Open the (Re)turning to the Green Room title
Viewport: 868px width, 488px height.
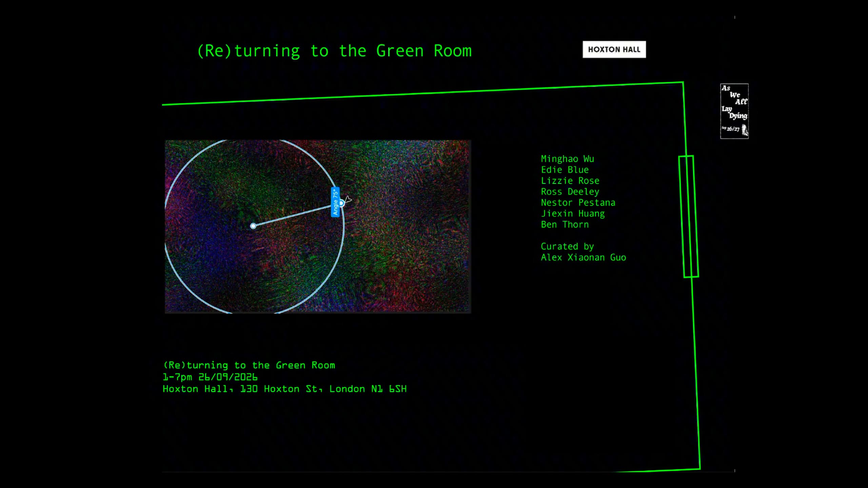(334, 51)
